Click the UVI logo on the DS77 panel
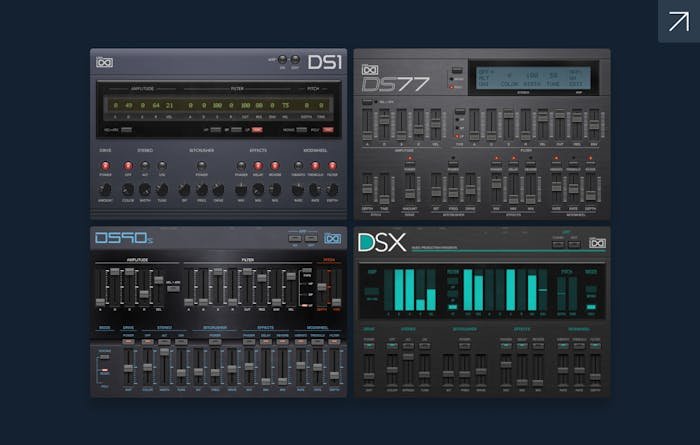 click(x=368, y=71)
